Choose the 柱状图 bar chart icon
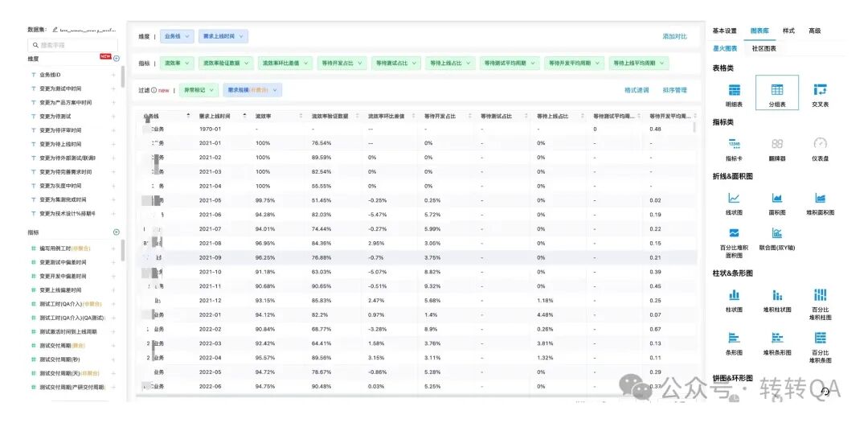The image size is (868, 423). 734,294
